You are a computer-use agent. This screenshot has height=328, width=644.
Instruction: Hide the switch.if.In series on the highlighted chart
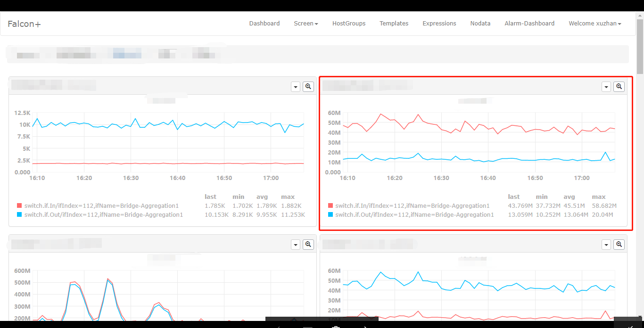[x=413, y=205]
